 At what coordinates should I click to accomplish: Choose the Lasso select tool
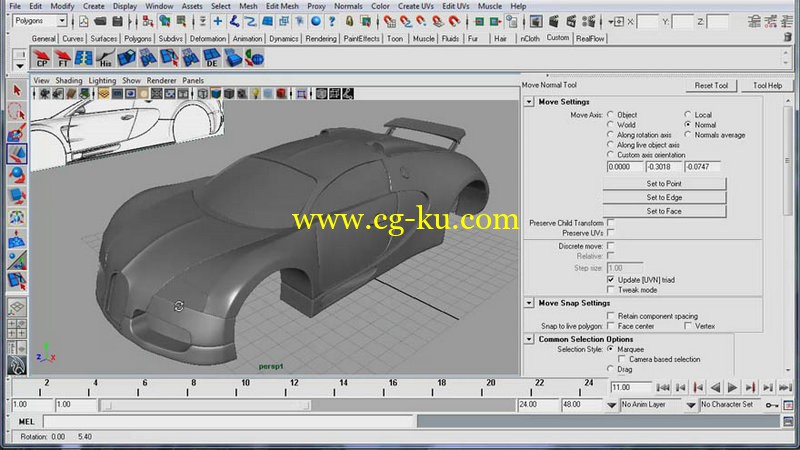[x=17, y=111]
